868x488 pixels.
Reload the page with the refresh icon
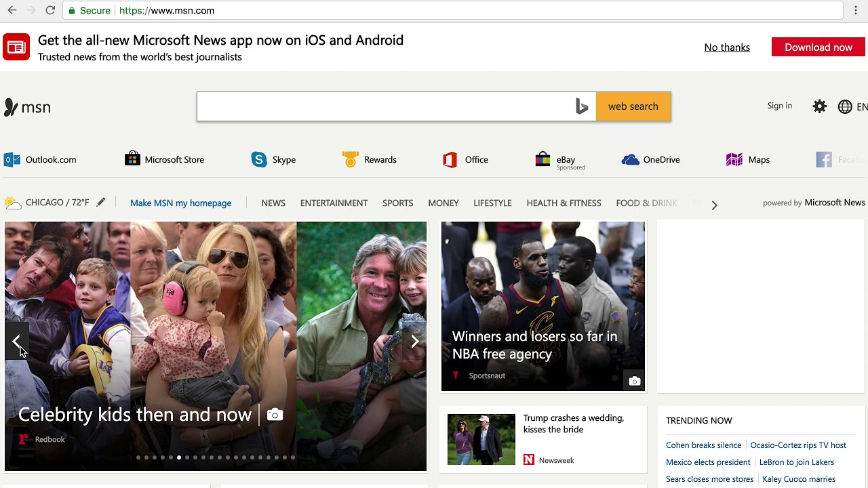[x=50, y=10]
